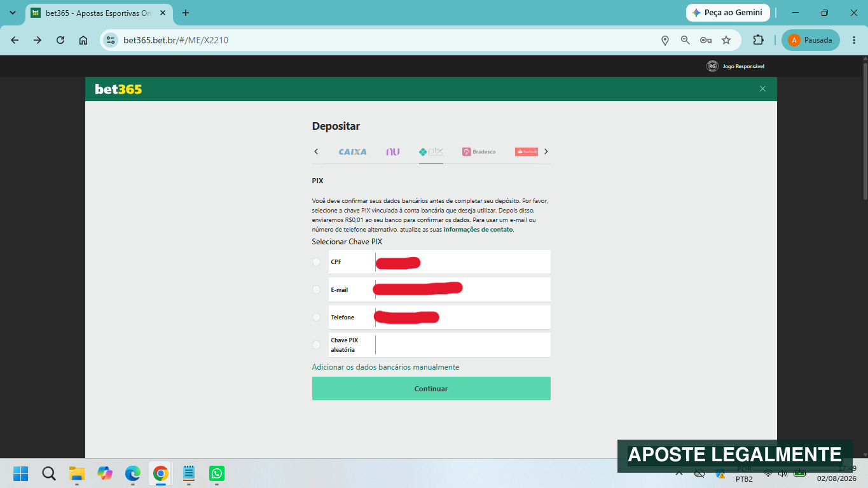Viewport: 868px width, 488px height.
Task: Open the informações de contato link
Action: (x=478, y=230)
